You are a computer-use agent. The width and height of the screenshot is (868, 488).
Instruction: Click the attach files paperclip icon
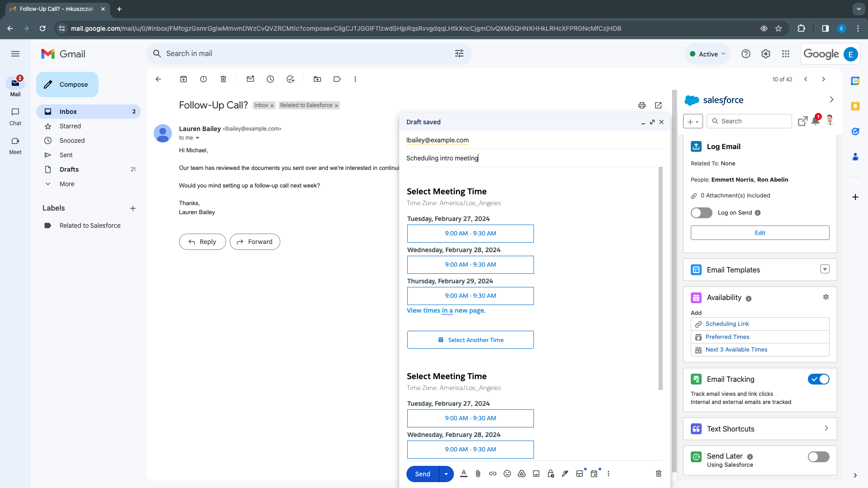(478, 474)
